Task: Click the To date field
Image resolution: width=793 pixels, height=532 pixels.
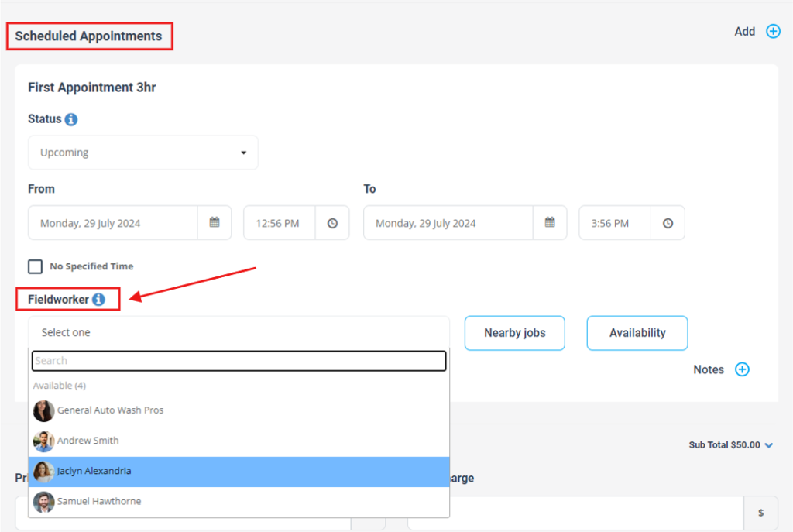Action: click(448, 222)
